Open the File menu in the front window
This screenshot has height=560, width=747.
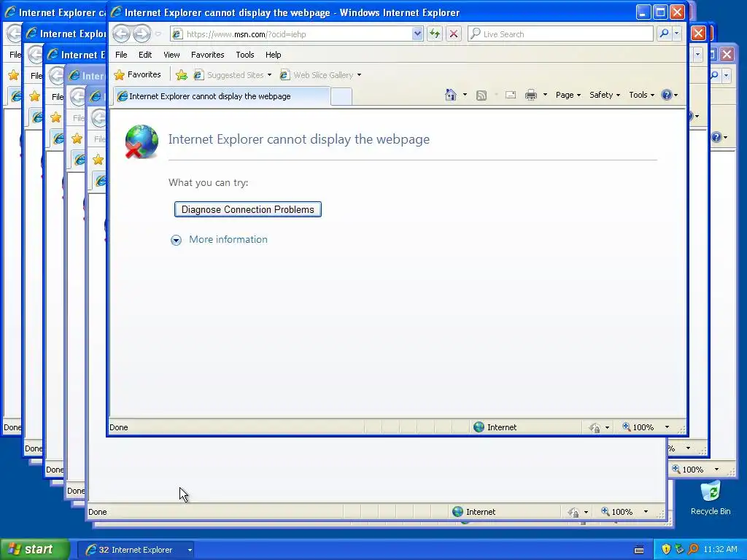coord(121,55)
